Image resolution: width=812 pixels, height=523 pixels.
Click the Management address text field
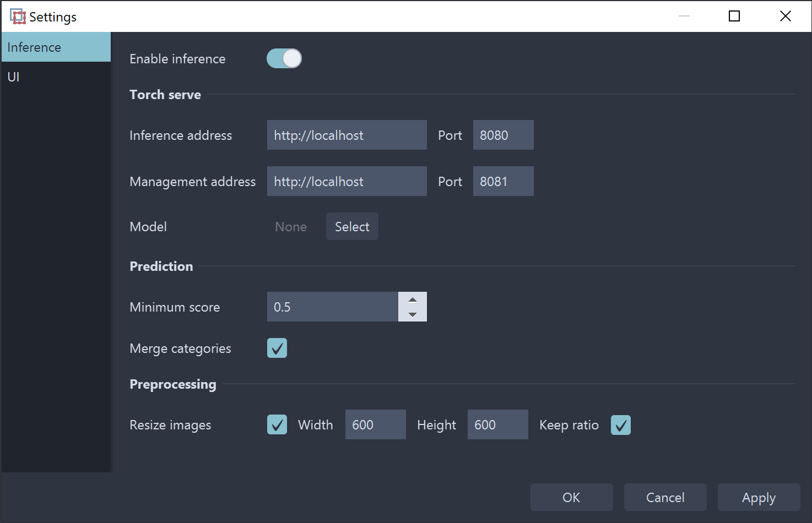point(347,181)
